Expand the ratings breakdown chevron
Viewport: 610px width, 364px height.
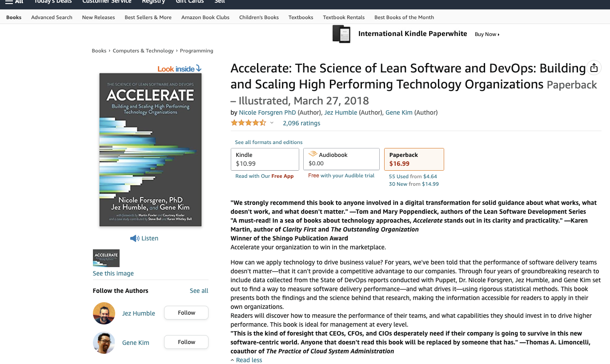point(272,123)
